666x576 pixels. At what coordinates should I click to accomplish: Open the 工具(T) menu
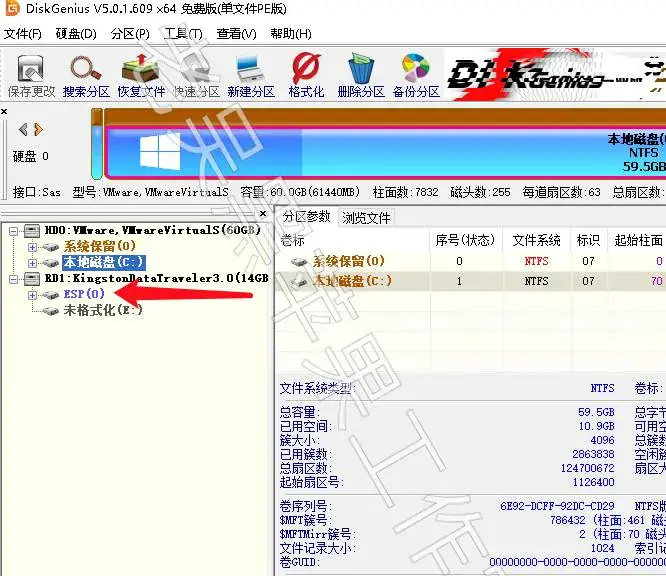tap(183, 34)
